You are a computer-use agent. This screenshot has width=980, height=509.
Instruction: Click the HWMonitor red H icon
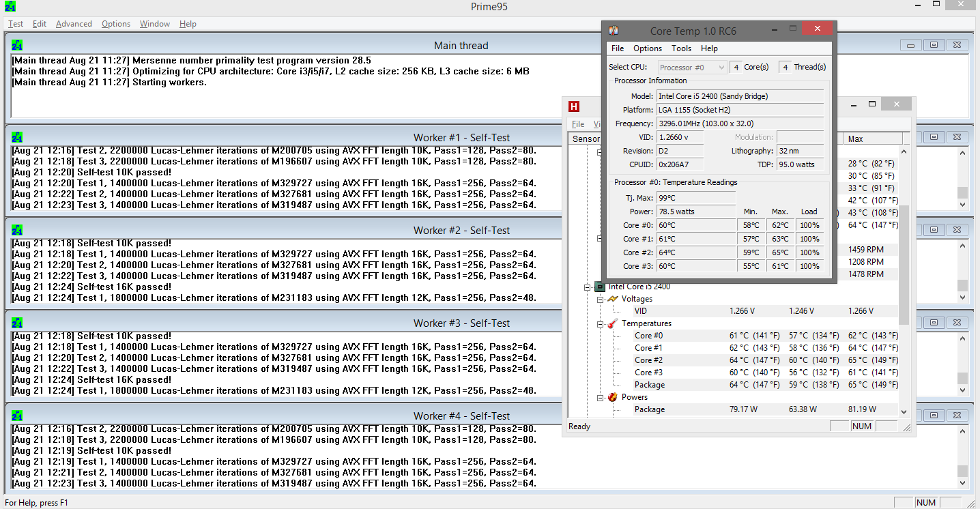[574, 106]
